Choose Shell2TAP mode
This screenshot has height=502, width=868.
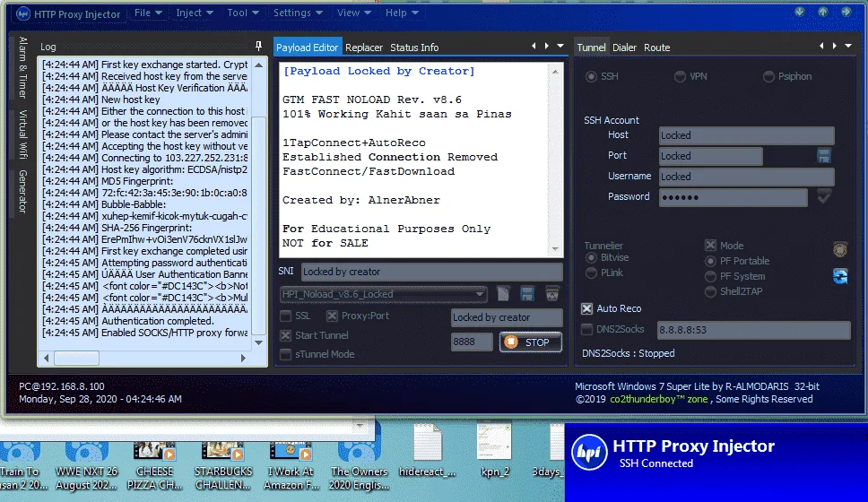(710, 291)
